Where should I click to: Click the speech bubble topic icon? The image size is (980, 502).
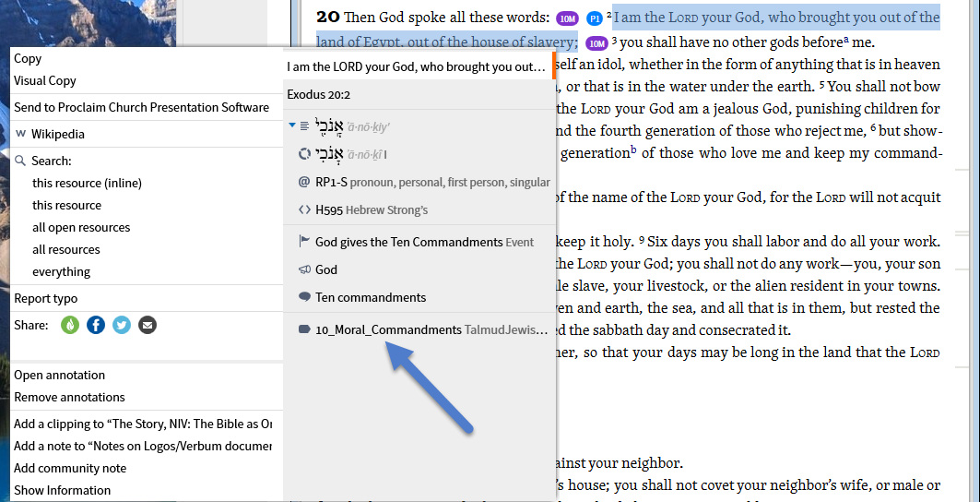(304, 297)
